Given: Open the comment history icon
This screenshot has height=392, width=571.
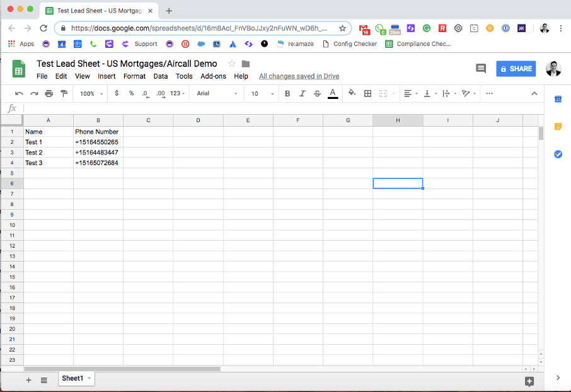Looking at the screenshot, I should tap(481, 69).
